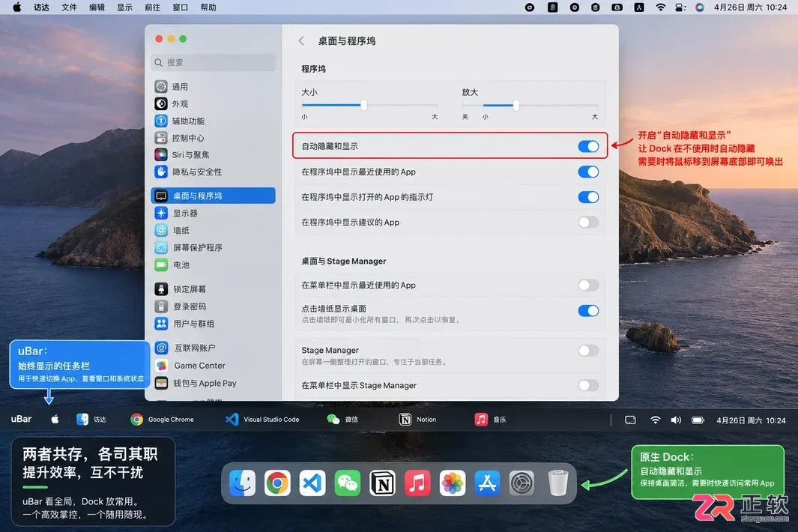Switch to 微信 in the uBar taskbar
The image size is (798, 532).
(342, 420)
